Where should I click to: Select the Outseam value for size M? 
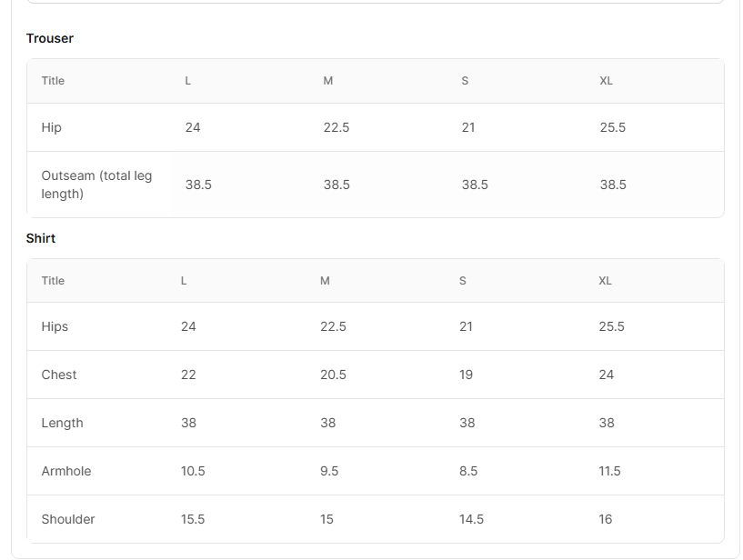pos(336,185)
